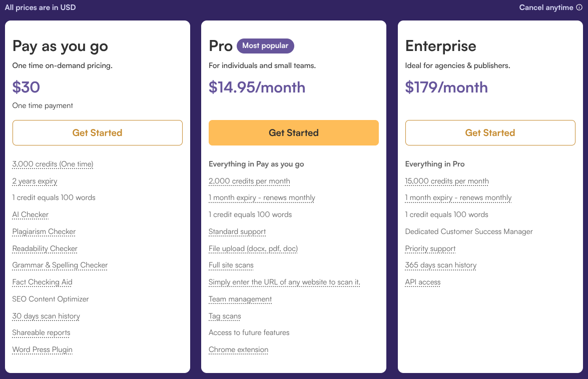Viewport: 588px width, 379px height.
Task: Click the Pro plan Get Started button
Action: point(294,132)
